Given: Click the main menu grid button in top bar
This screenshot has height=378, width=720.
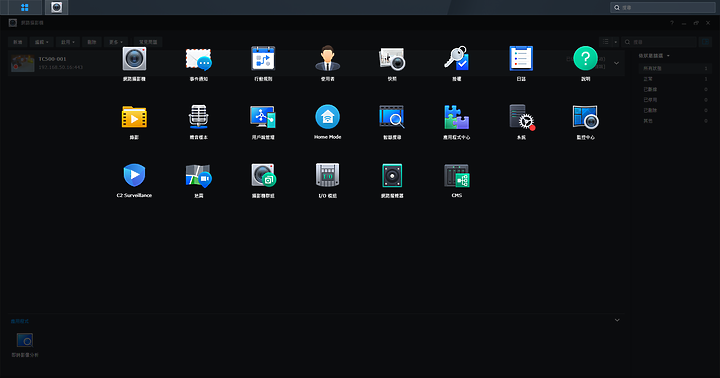Looking at the screenshot, I should (x=25, y=7).
